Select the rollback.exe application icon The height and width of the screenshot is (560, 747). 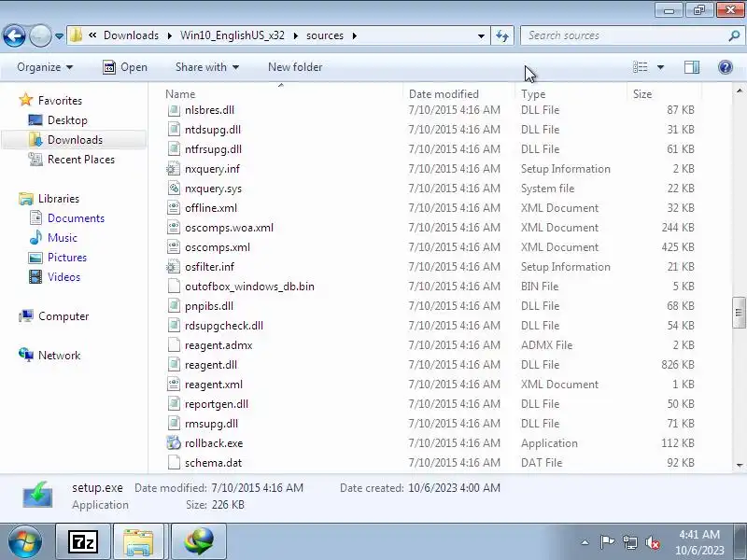174,442
